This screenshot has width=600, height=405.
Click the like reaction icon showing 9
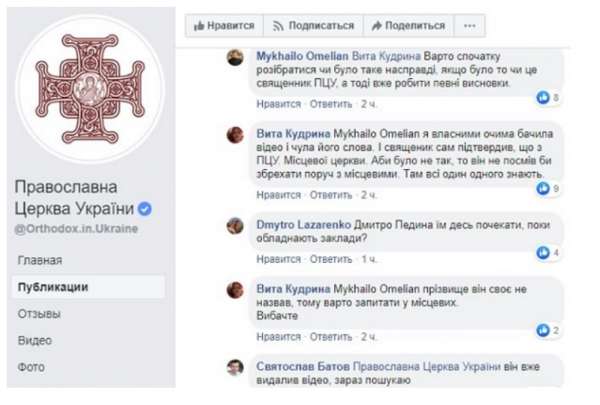pos(543,188)
